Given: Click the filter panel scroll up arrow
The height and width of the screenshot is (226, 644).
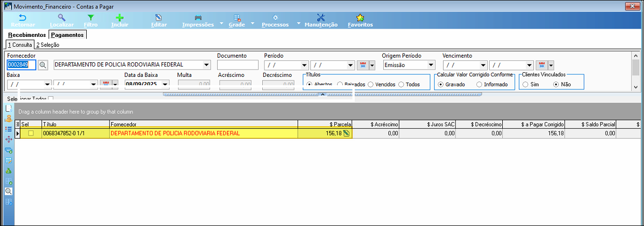Looking at the screenshot, I should (635, 55).
